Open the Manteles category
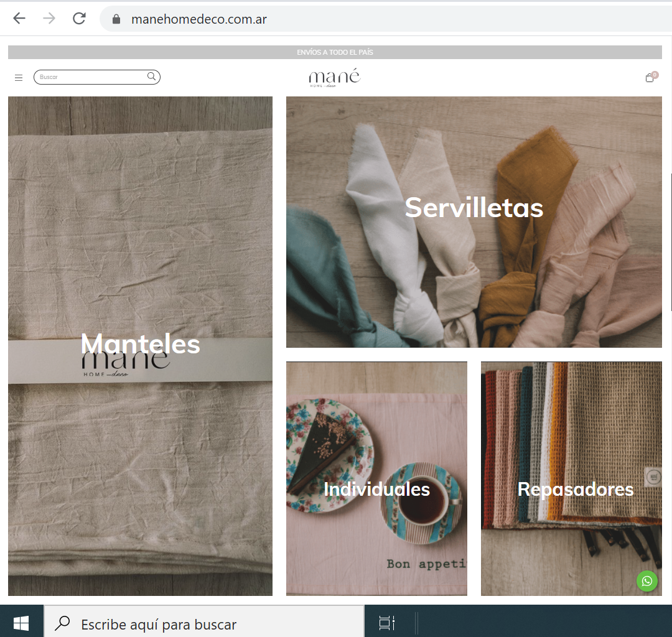The image size is (672, 637). 140,344
